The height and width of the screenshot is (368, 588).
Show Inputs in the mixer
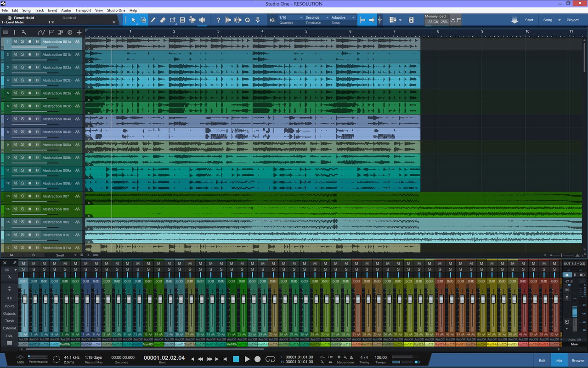click(9, 306)
